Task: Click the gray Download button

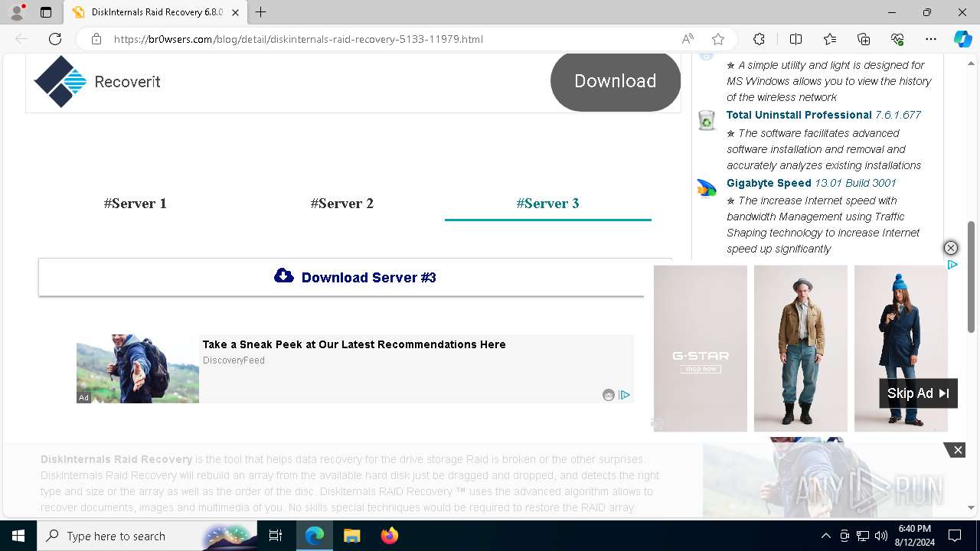Action: [x=616, y=81]
